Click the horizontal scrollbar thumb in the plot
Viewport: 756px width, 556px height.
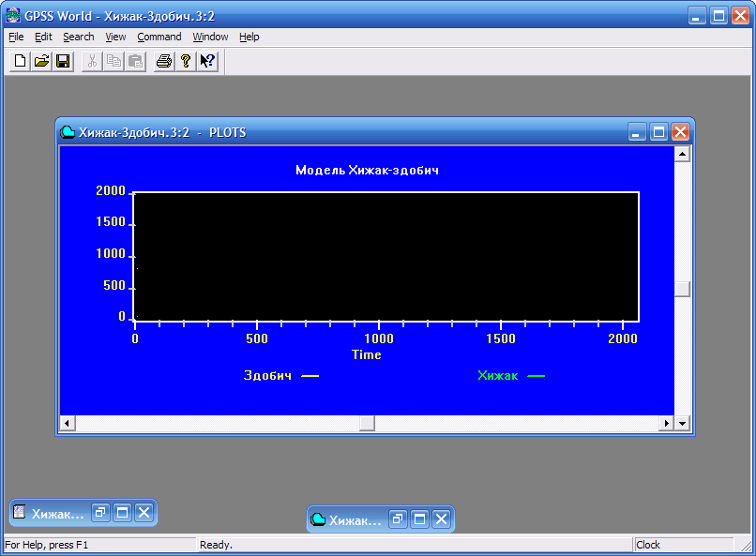[368, 424]
